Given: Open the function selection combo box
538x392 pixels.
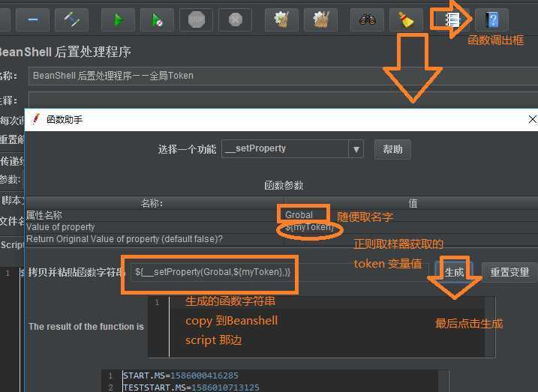Looking at the screenshot, I should coord(293,148).
